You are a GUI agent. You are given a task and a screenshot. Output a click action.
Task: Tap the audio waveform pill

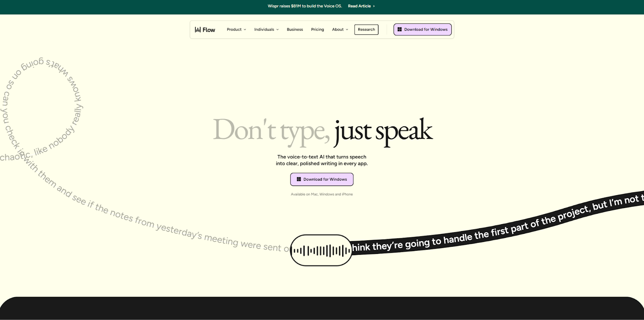tap(321, 250)
